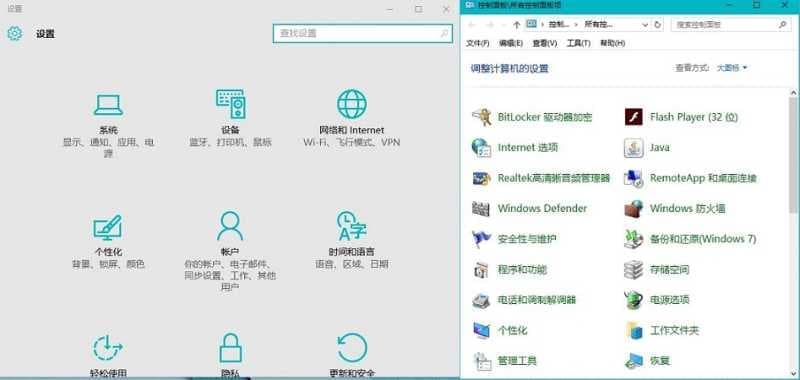
Task: Click the 系统 label in Settings
Action: pos(108,130)
